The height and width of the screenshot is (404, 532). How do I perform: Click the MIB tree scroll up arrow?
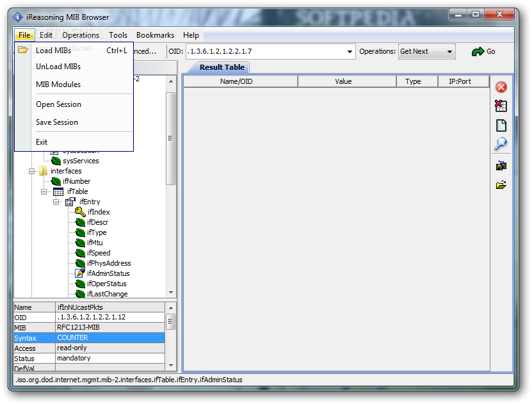(x=171, y=81)
